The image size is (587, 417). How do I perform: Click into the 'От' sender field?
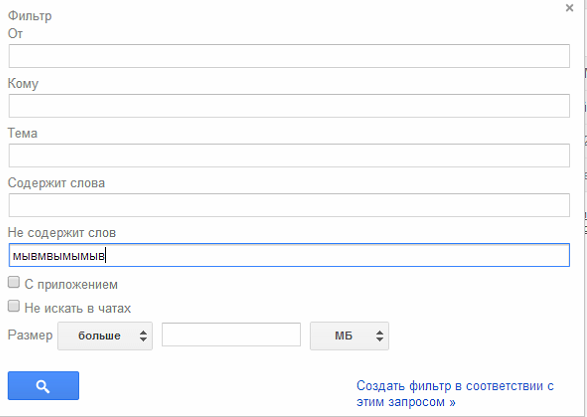click(289, 56)
